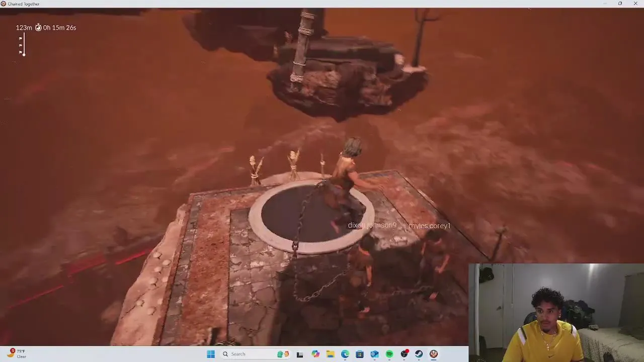Open Steam from the taskbar
644x362 pixels.
tap(419, 354)
